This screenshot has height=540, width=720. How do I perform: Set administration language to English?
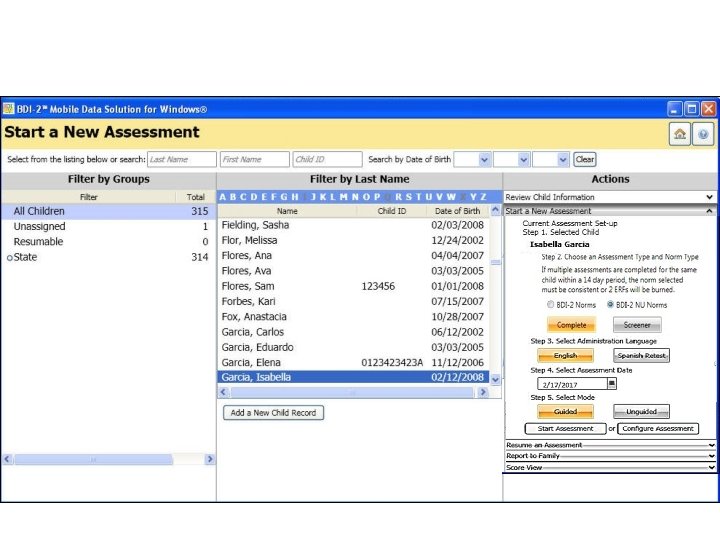[x=565, y=355]
